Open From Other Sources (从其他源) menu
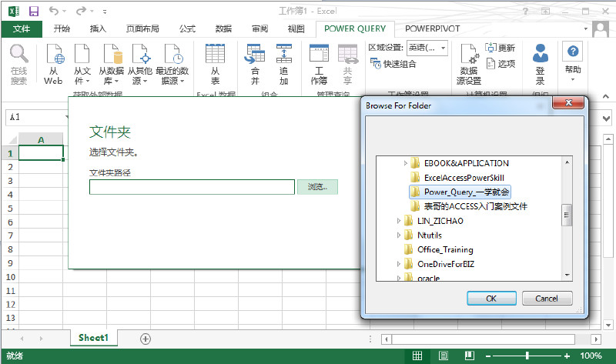Screen dimensions: 616x364 coord(140,65)
